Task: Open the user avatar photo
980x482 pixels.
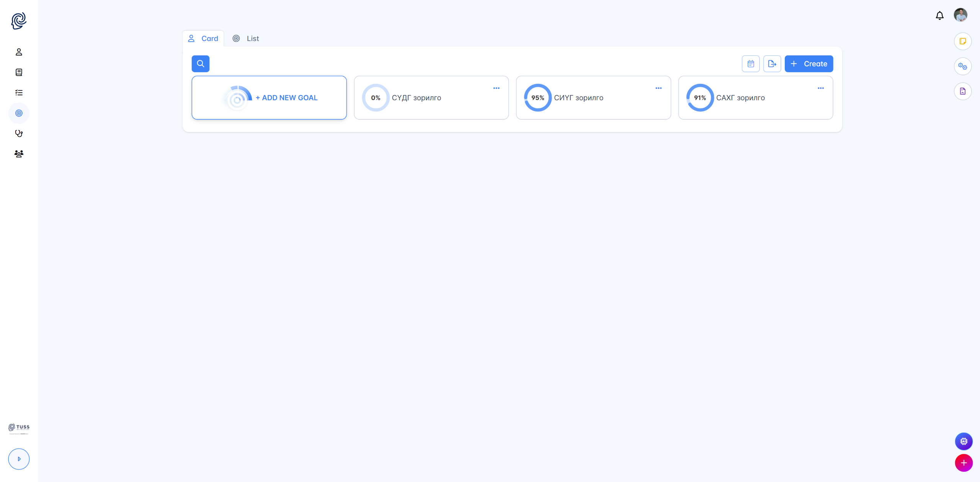Action: click(x=960, y=15)
